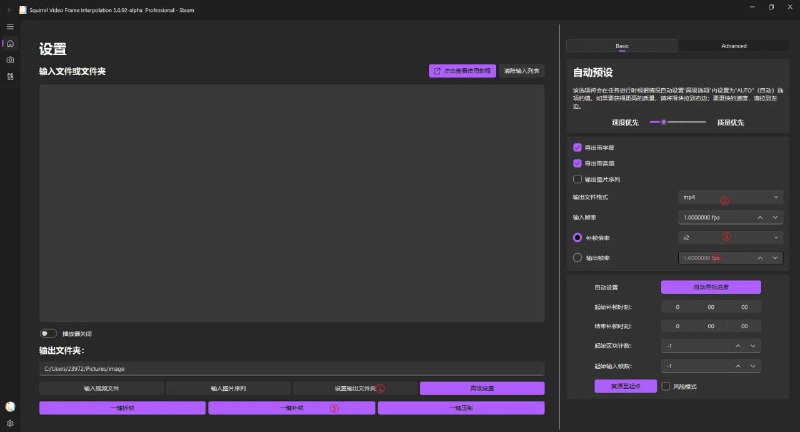Uncheck the 导出带字幕 checkbox
The width and height of the screenshot is (800, 432).
pos(577,147)
